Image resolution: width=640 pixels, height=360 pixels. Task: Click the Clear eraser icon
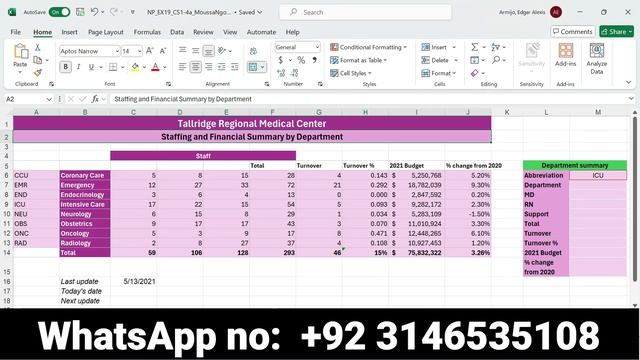click(x=474, y=73)
